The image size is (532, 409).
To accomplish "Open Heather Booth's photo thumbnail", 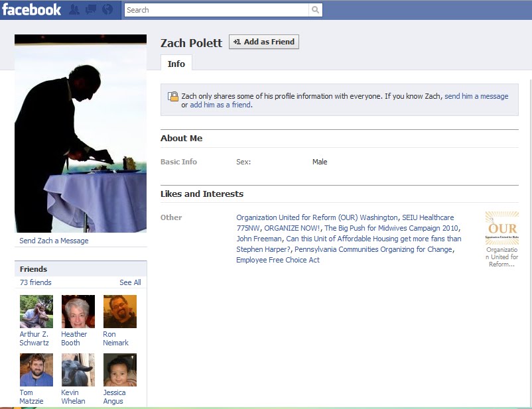I will tap(78, 312).
